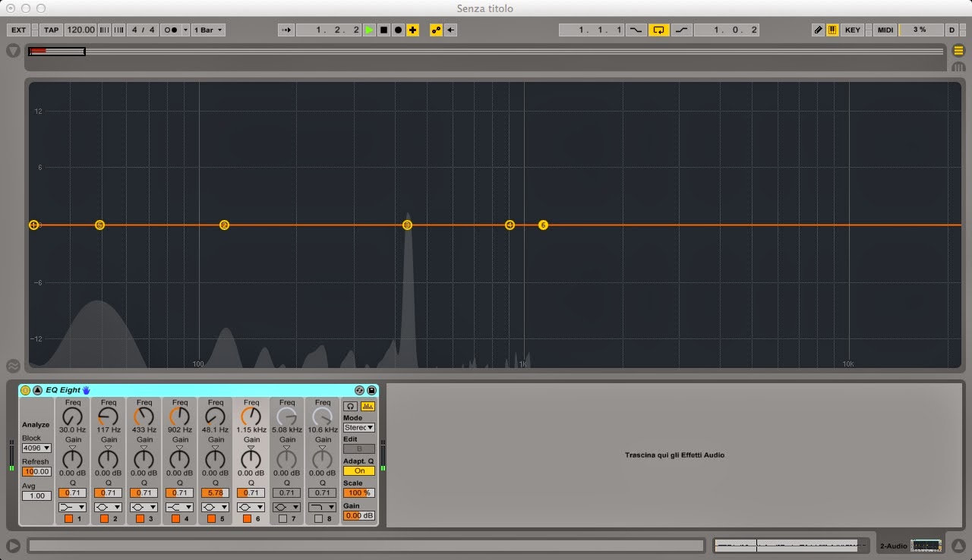Image resolution: width=972 pixels, height=560 pixels.
Task: Toggle the metronome button
Action: [171, 30]
